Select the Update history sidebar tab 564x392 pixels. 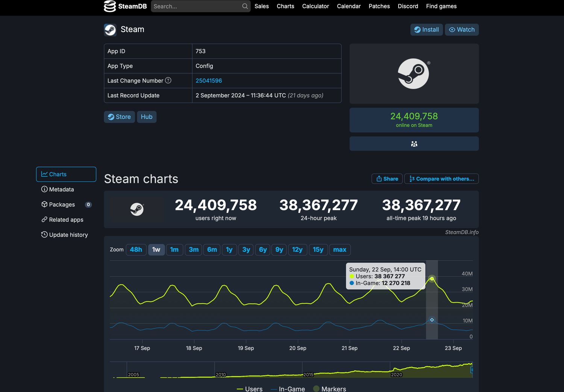click(66, 235)
